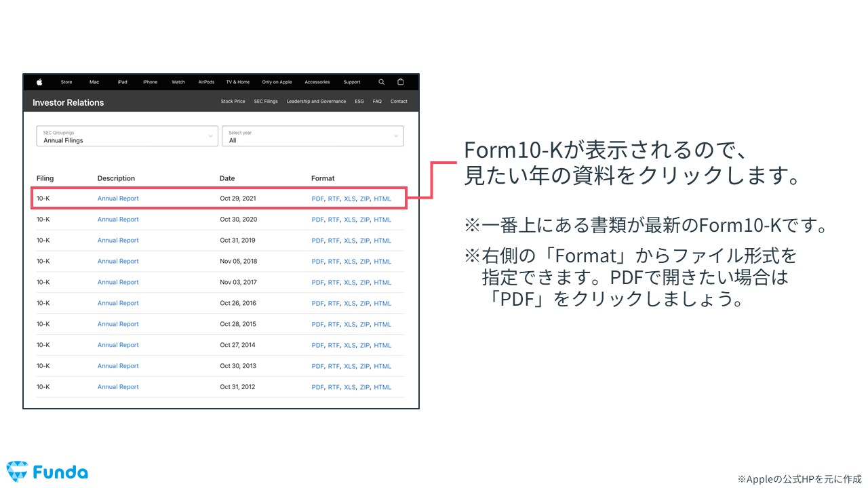Image resolution: width=868 pixels, height=488 pixels.
Task: Open the Store menu item
Action: [x=66, y=82]
